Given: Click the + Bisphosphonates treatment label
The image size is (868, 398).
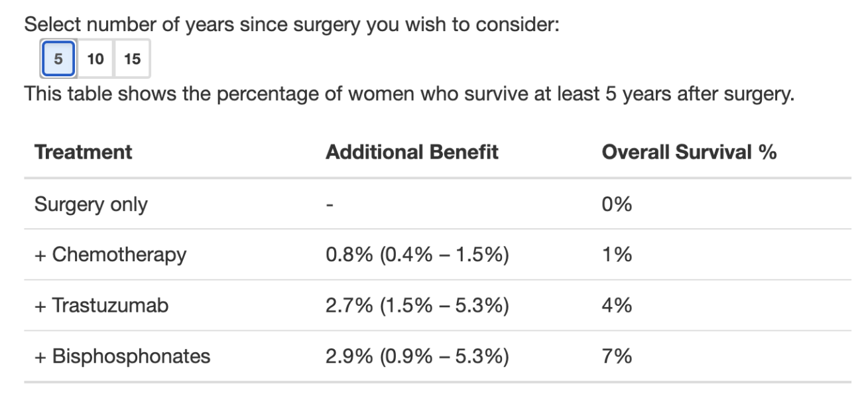Looking at the screenshot, I should pyautogui.click(x=122, y=356).
